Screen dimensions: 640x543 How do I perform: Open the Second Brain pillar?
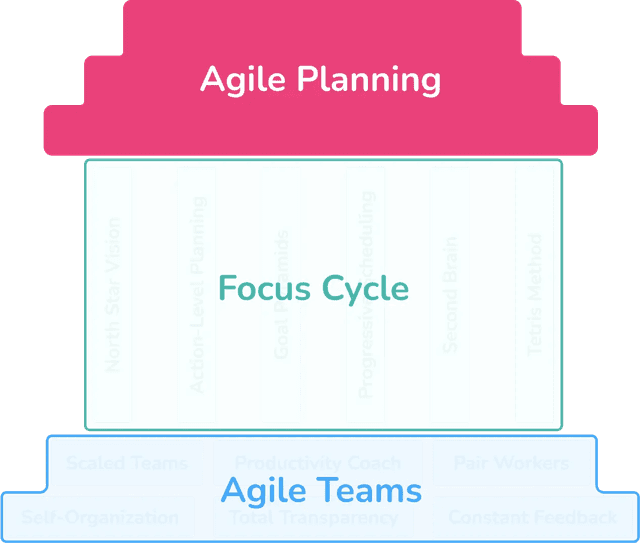[x=450, y=294]
